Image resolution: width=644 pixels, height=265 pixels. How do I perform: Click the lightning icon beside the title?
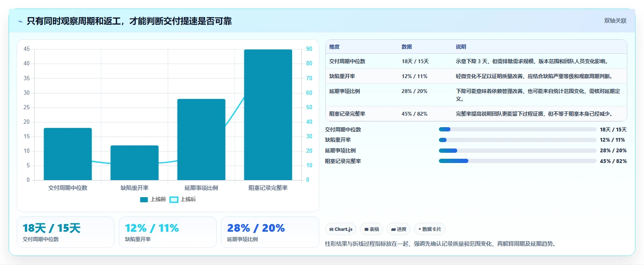[x=20, y=21]
